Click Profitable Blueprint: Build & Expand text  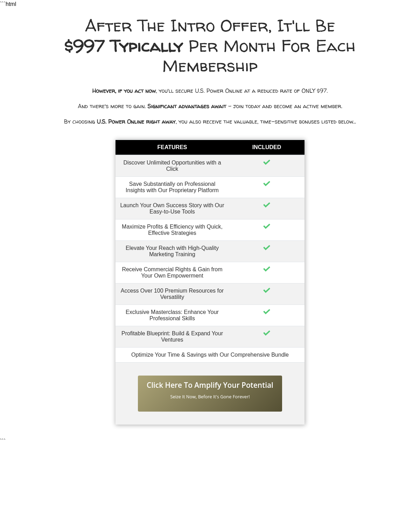172,337
